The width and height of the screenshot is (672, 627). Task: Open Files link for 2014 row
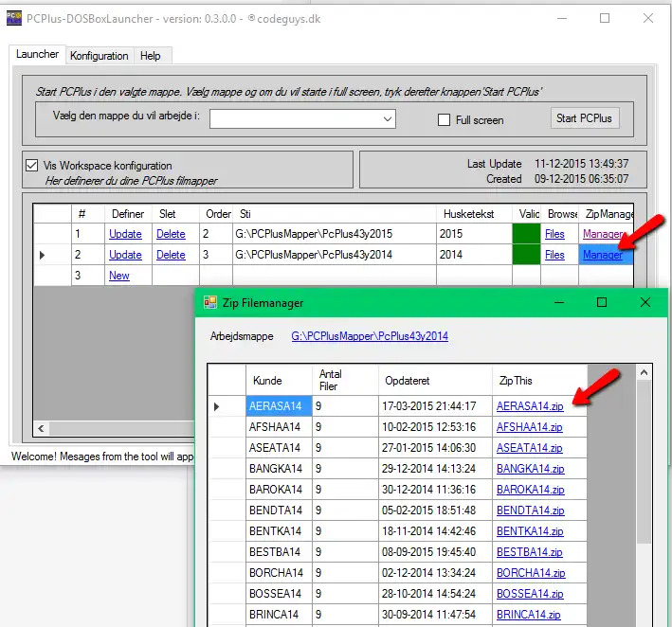click(554, 255)
